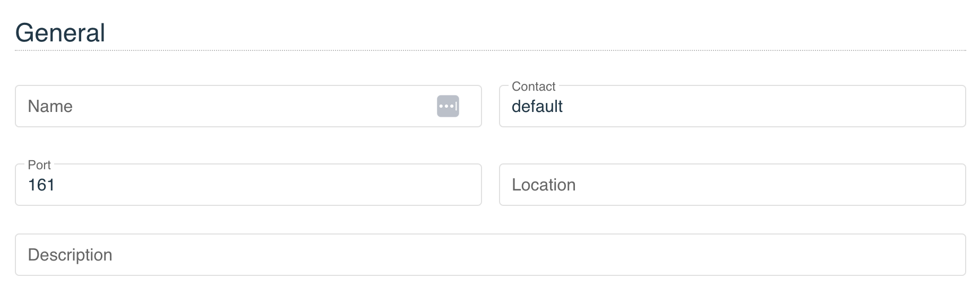Click the Location placeholder text
This screenshot has height=295, width=980.
point(544,185)
